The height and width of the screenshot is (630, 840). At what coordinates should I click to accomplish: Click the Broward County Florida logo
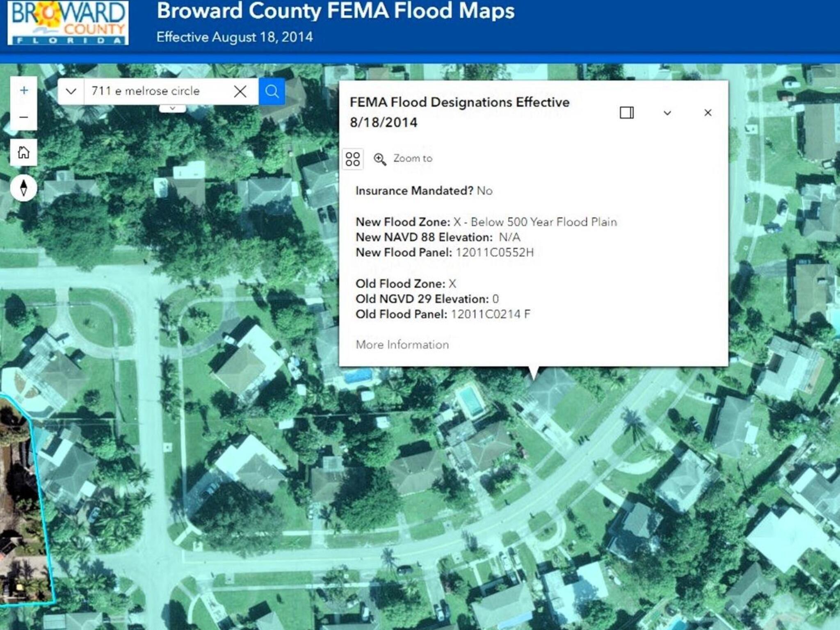coord(68,23)
